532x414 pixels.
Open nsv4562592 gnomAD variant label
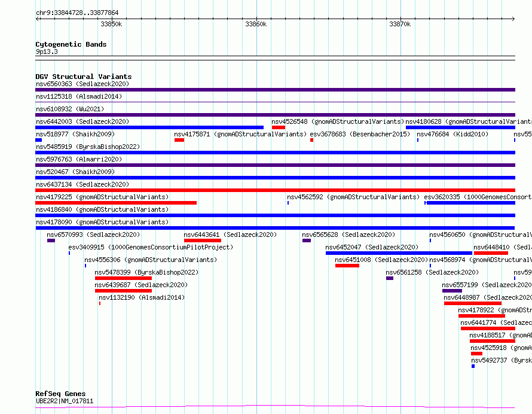click(353, 197)
